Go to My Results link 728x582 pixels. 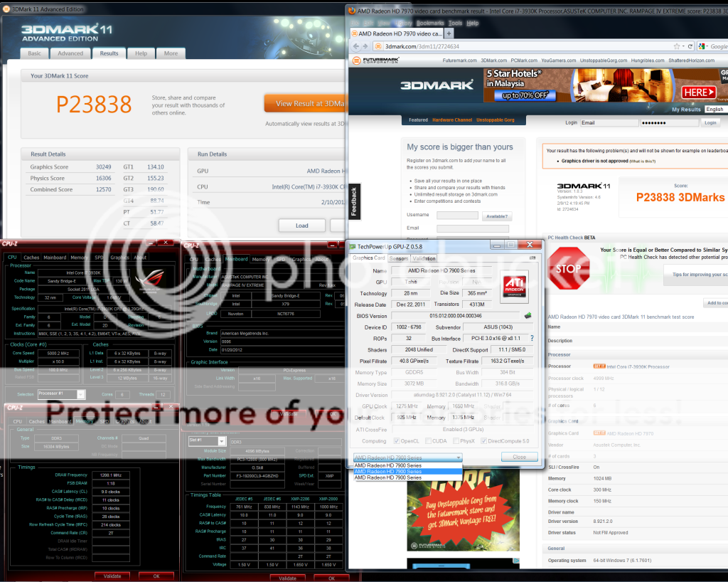point(686,110)
